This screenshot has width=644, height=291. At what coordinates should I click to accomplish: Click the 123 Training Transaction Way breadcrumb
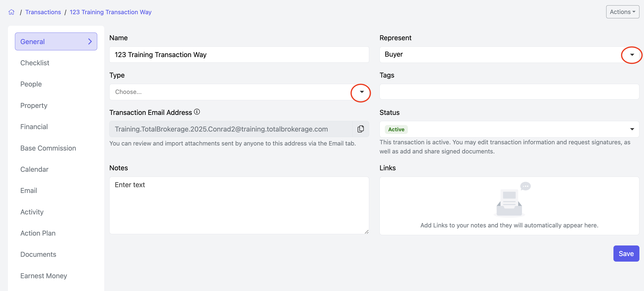point(110,12)
